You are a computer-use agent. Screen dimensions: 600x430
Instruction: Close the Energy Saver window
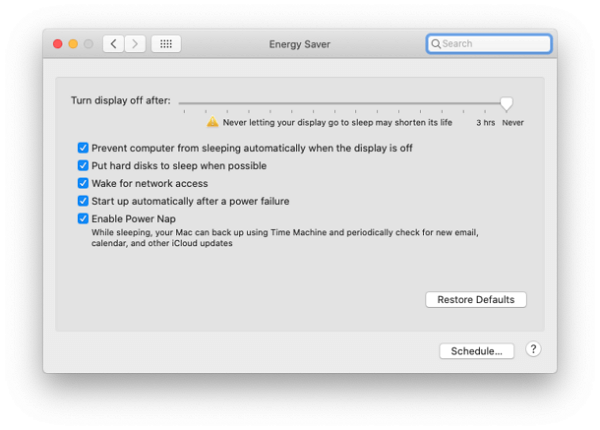tap(57, 44)
